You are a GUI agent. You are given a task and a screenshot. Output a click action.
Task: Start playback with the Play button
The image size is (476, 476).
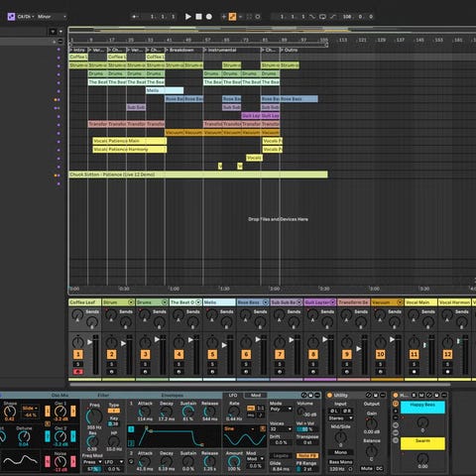[188, 17]
